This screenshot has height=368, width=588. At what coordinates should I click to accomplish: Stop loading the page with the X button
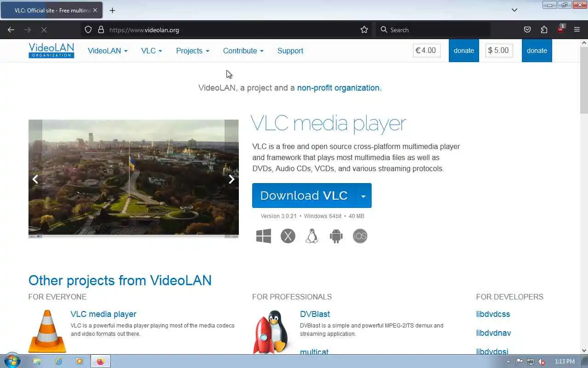point(44,30)
